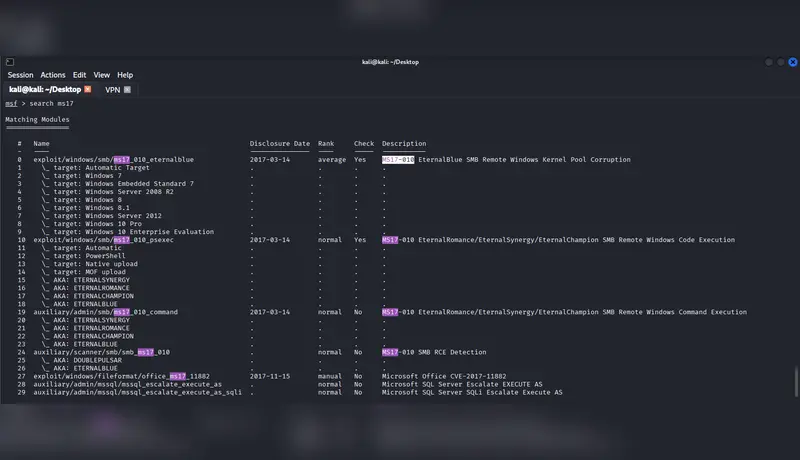The image size is (800, 460).
Task: Click 'Microsoft SQL Server Escalate EXECUTE AS' description
Action: click(x=462, y=385)
